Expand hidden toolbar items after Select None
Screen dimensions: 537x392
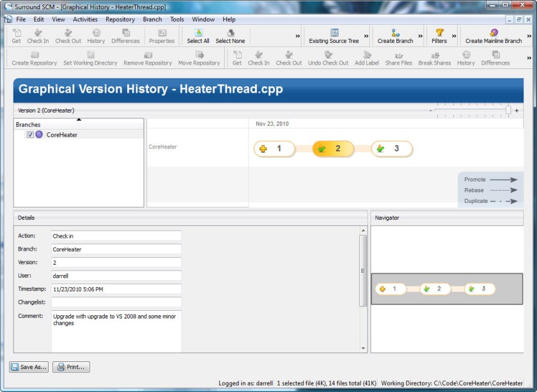click(297, 36)
